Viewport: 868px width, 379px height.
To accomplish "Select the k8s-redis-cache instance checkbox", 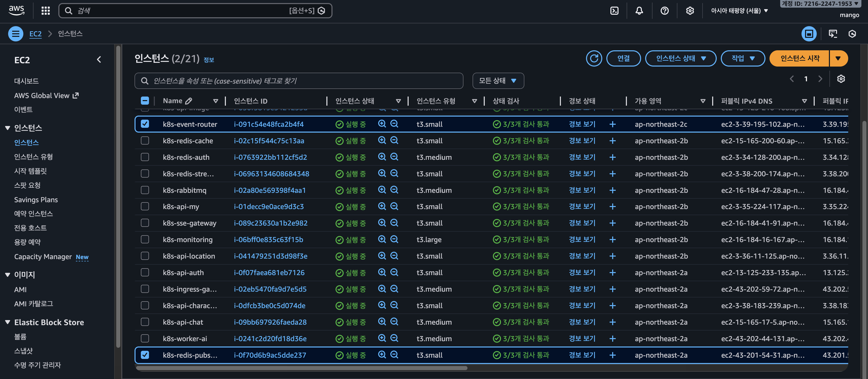I will coord(145,141).
